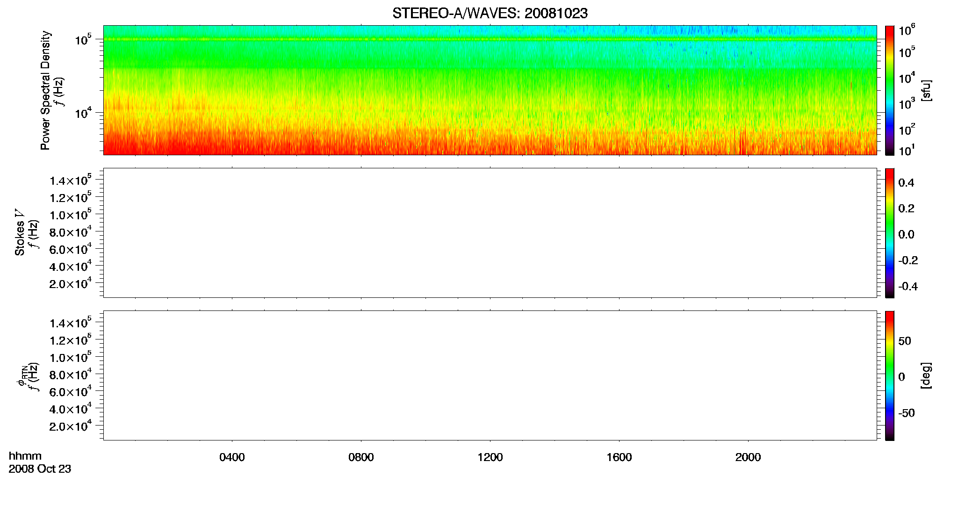
Task: Click the 1600 time tick label
Action: (619, 457)
